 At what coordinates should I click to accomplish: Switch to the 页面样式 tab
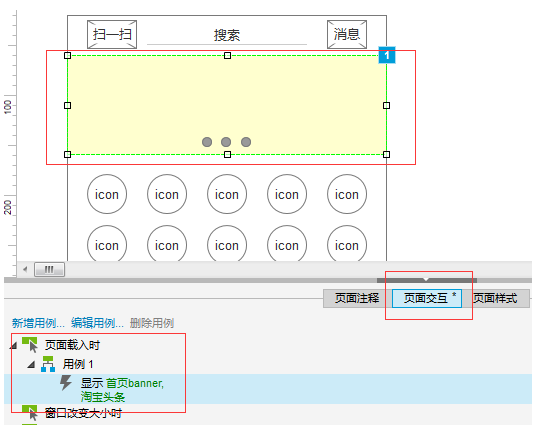coord(495,298)
